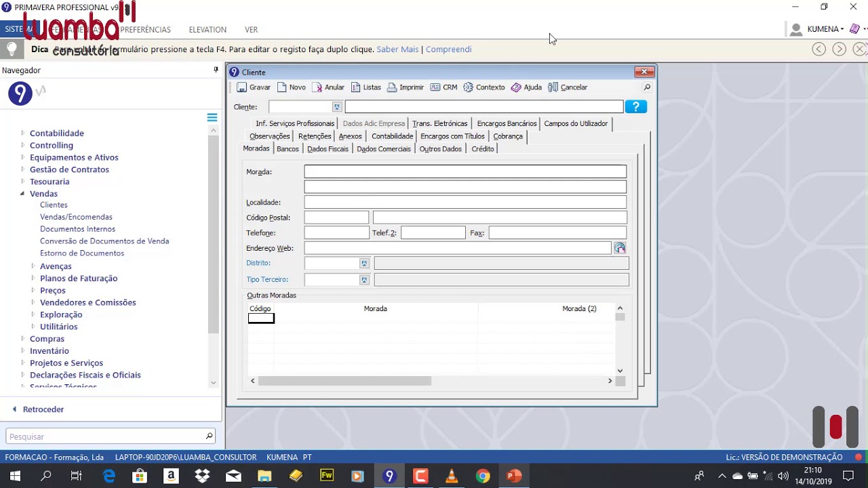Open the PREFERÊNCIAS menu
The width and height of the screenshot is (868, 488).
pyautogui.click(x=145, y=30)
